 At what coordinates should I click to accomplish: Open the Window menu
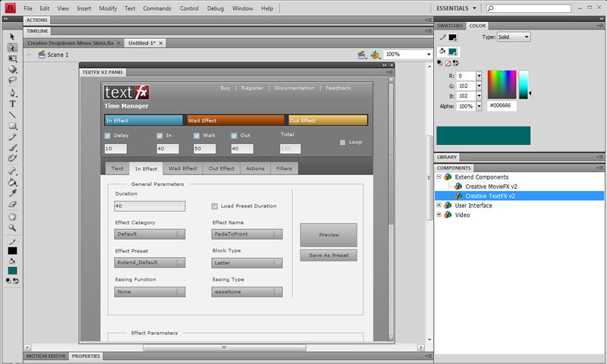[x=242, y=8]
